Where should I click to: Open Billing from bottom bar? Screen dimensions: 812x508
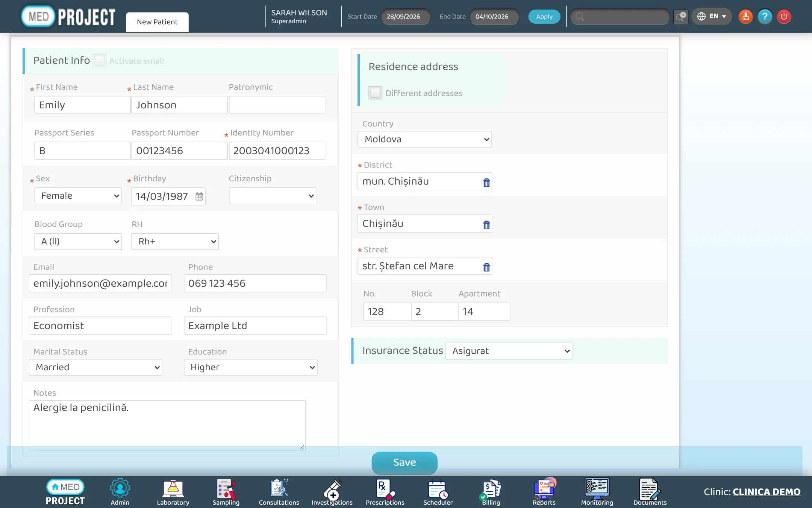pos(491,492)
